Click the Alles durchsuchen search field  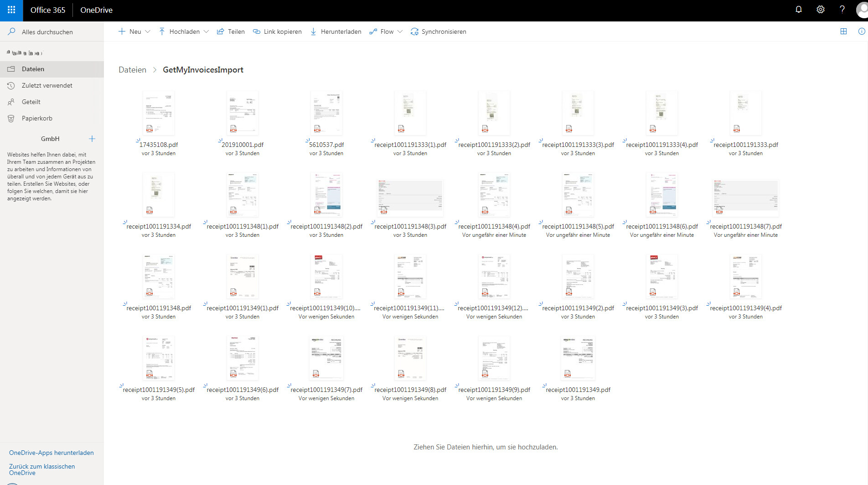(52, 31)
